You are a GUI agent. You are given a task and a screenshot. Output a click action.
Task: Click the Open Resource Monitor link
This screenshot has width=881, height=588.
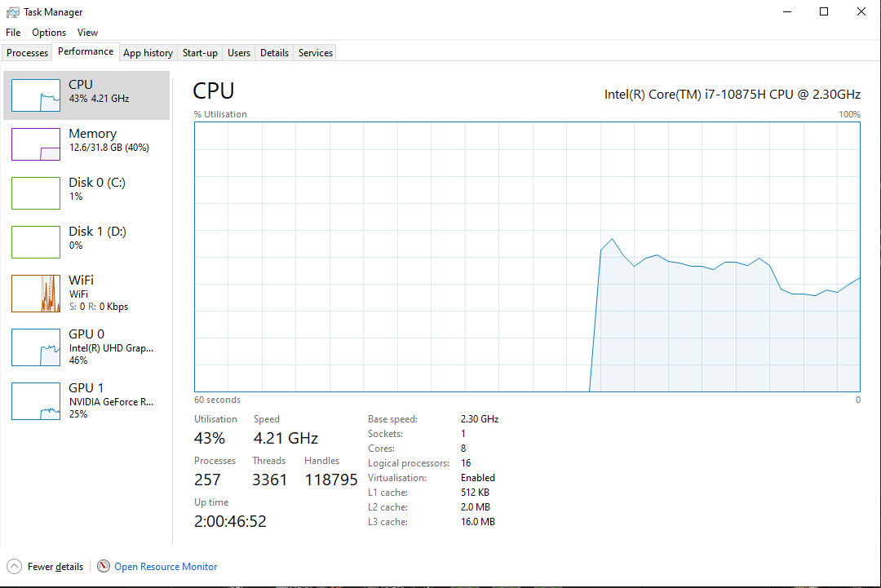(166, 566)
